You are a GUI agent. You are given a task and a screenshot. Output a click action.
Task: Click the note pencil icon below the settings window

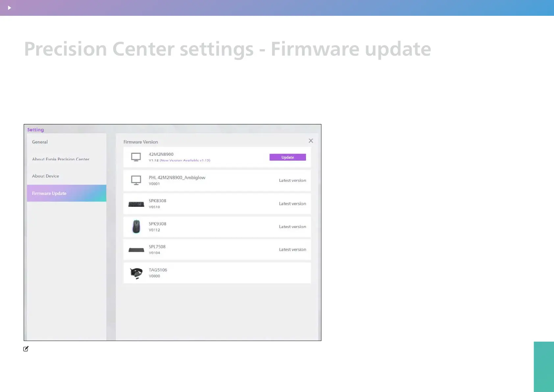26,349
